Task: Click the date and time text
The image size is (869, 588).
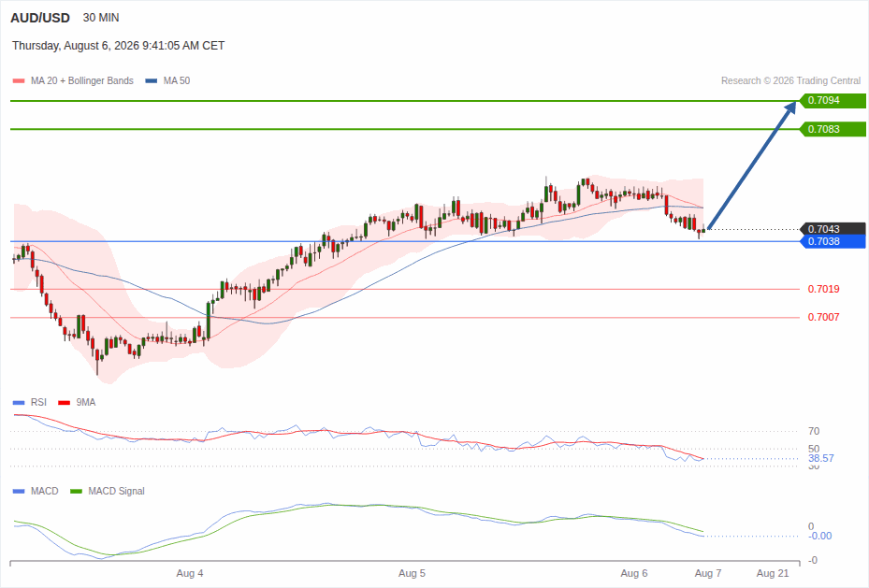Action: coord(119,46)
